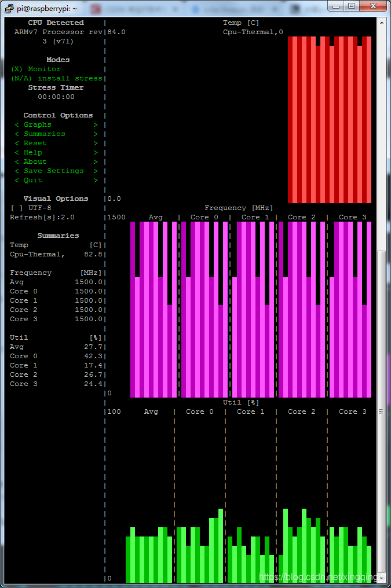Click Save Settings option

[56, 171]
